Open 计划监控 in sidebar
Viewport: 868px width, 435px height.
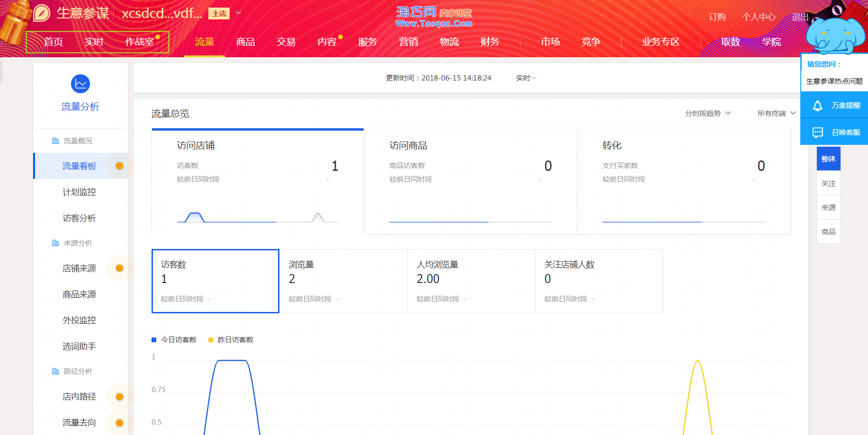pos(80,192)
